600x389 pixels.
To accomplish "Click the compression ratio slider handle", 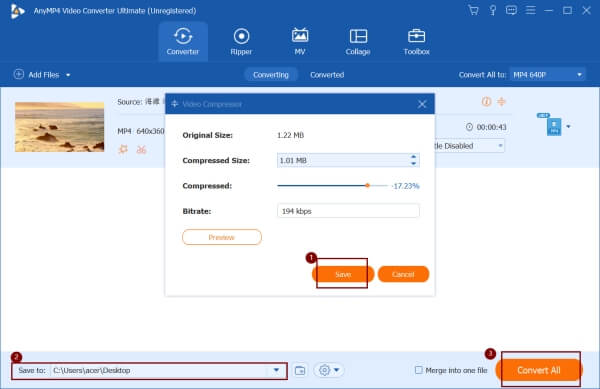I will (x=367, y=186).
